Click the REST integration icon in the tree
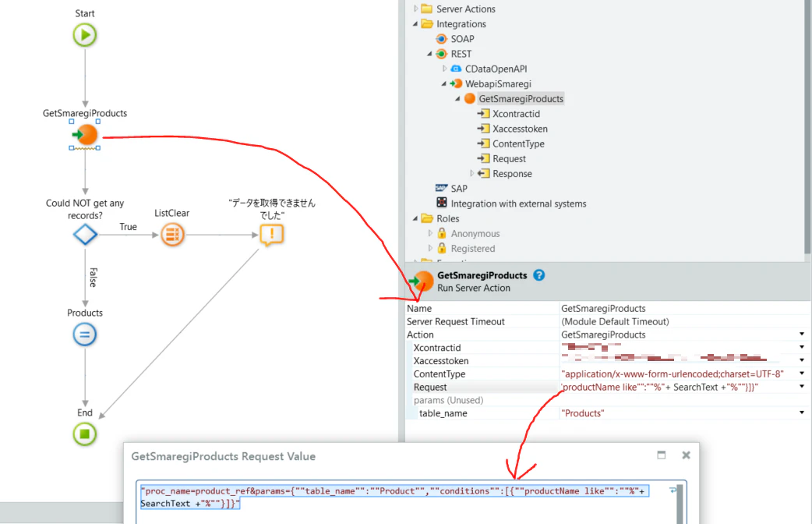Viewport: 812px width, 524px height. (441, 54)
